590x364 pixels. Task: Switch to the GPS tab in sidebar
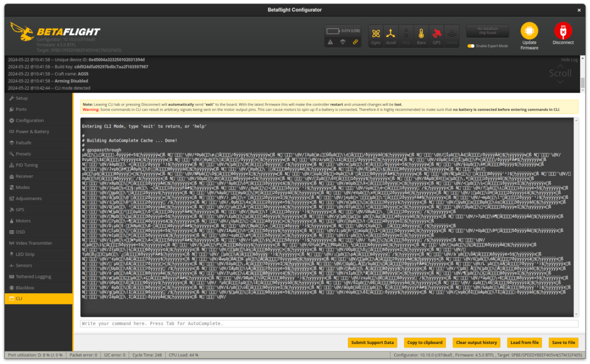point(38,209)
